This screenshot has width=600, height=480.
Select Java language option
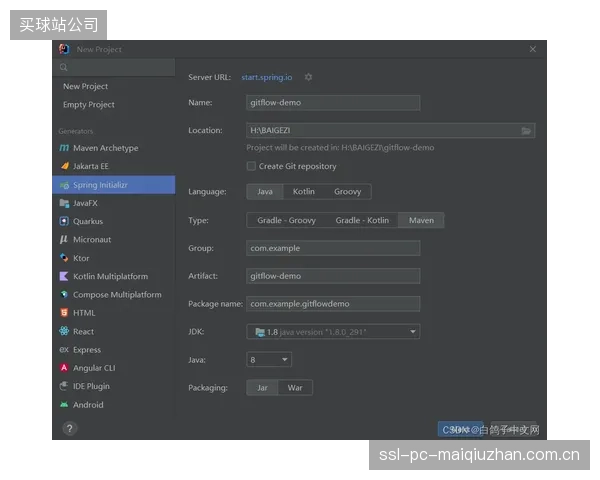tap(265, 191)
